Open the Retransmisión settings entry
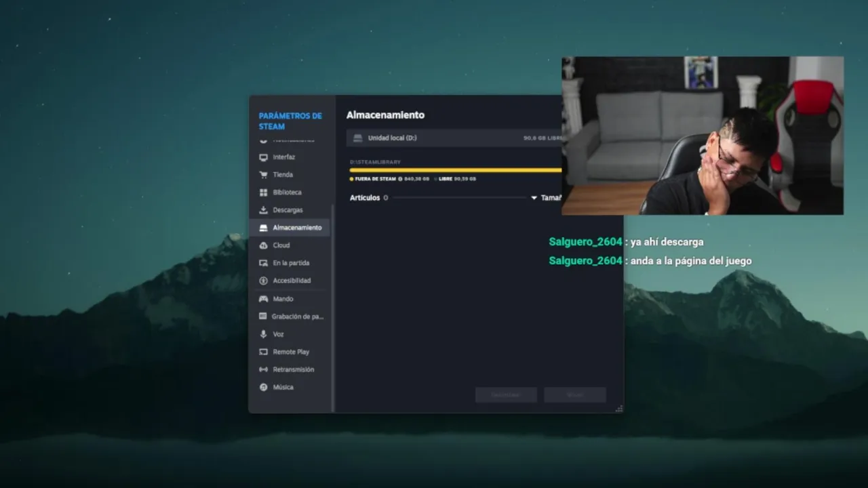Viewport: 868px width, 488px height. pos(290,369)
